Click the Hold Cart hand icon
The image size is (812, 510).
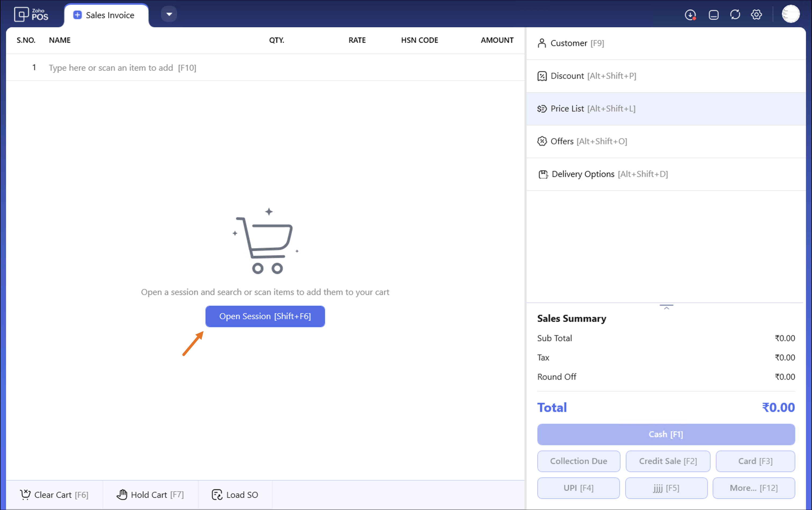[122, 494]
